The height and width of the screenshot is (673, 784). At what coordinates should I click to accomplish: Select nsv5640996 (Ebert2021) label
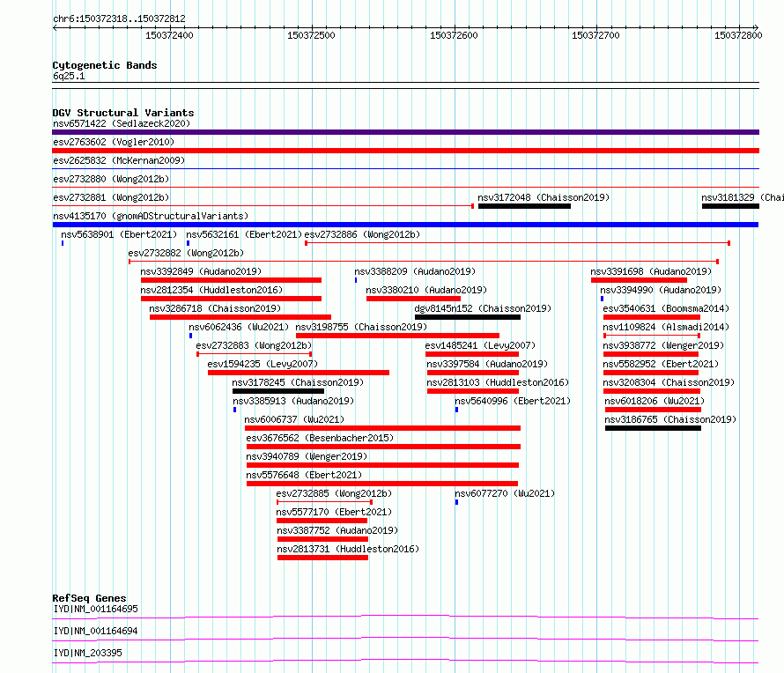[513, 401]
